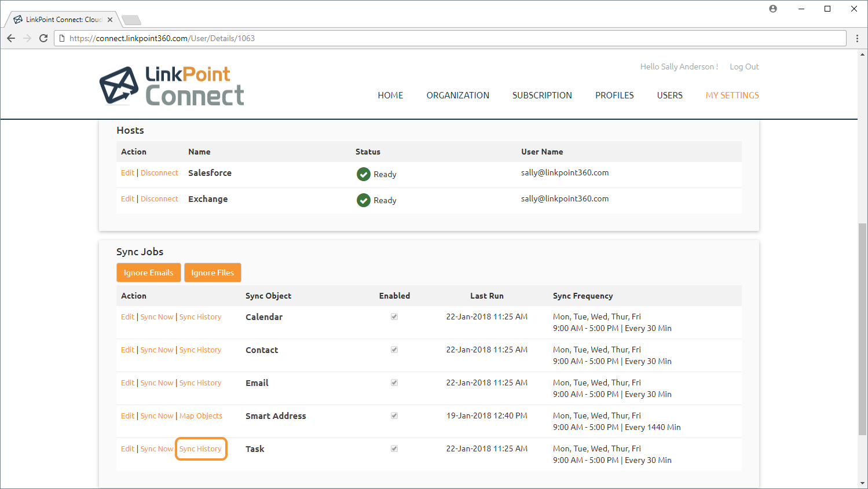The height and width of the screenshot is (489, 868).
Task: View Sync History for Calendar
Action: pos(200,317)
